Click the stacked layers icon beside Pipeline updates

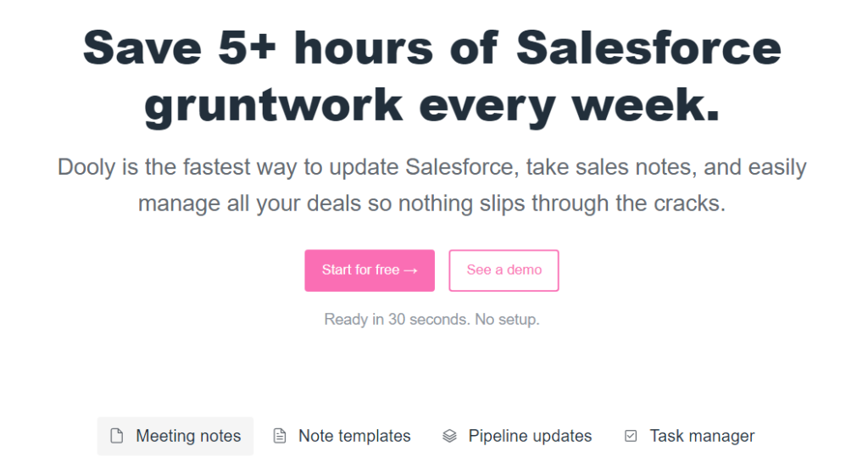[x=449, y=436]
